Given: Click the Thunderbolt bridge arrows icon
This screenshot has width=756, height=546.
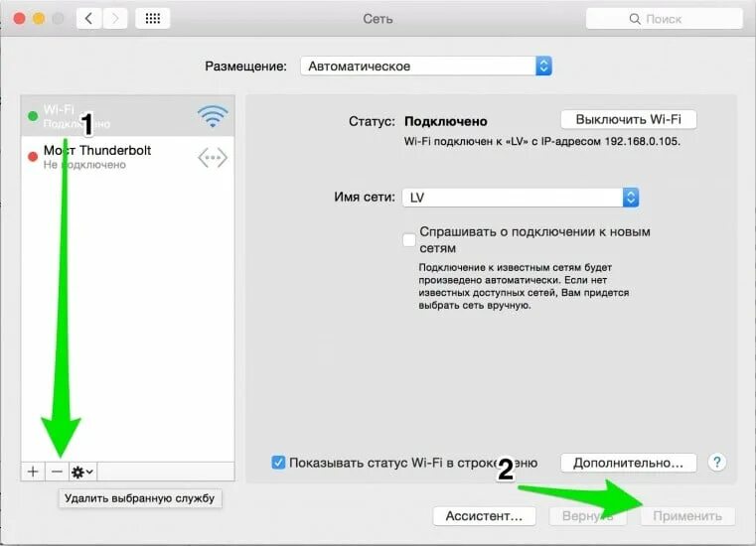Looking at the screenshot, I should tap(213, 158).
